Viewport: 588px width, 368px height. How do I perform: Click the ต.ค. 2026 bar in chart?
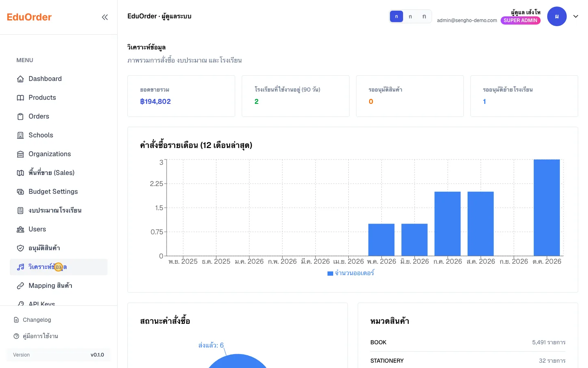tap(547, 208)
